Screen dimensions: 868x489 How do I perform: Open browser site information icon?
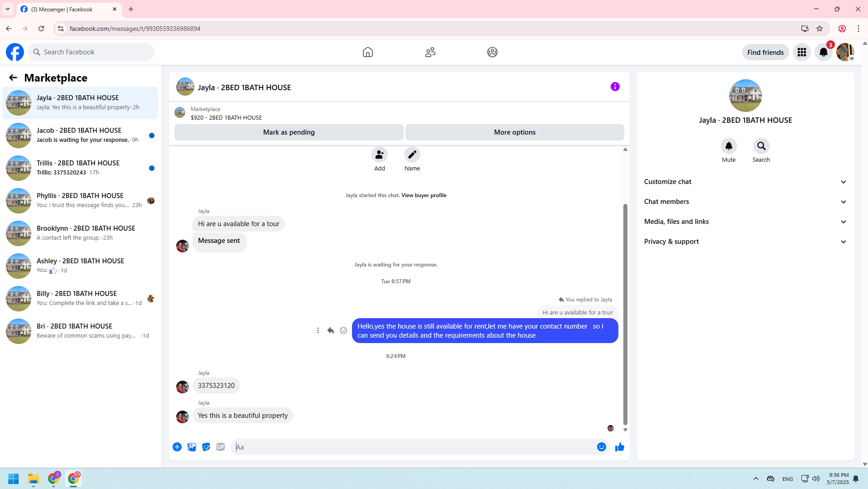tap(60, 29)
